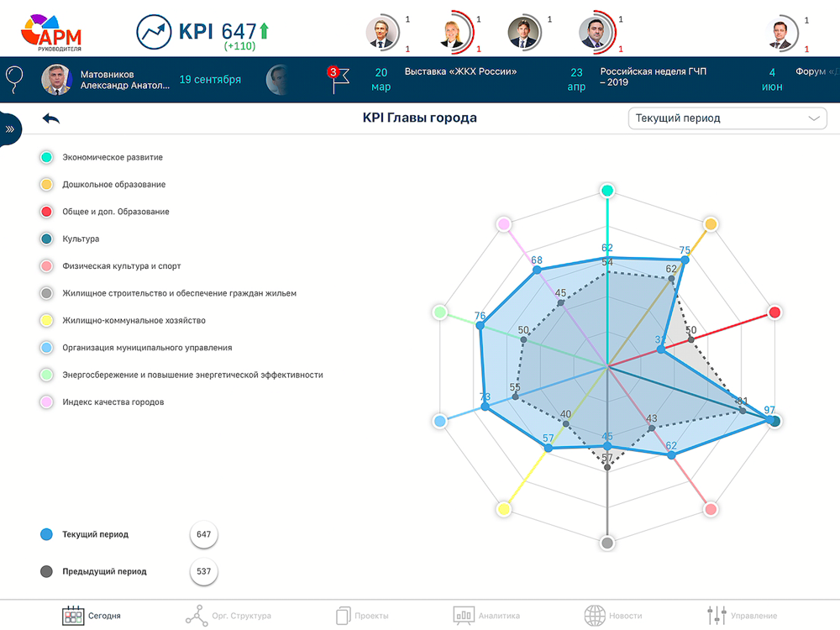Image resolution: width=840 pixels, height=630 pixels.
Task: Select the radar point labeled 75
Action: (x=685, y=260)
